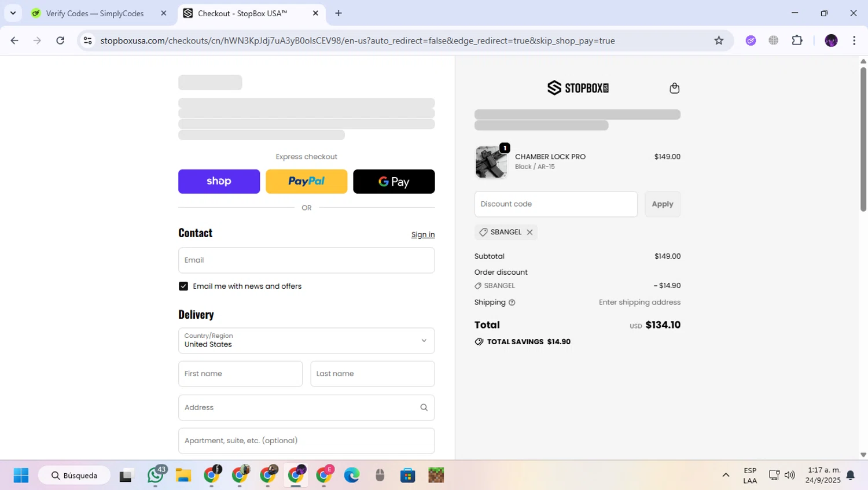Click the shipping info question icon

[512, 303]
